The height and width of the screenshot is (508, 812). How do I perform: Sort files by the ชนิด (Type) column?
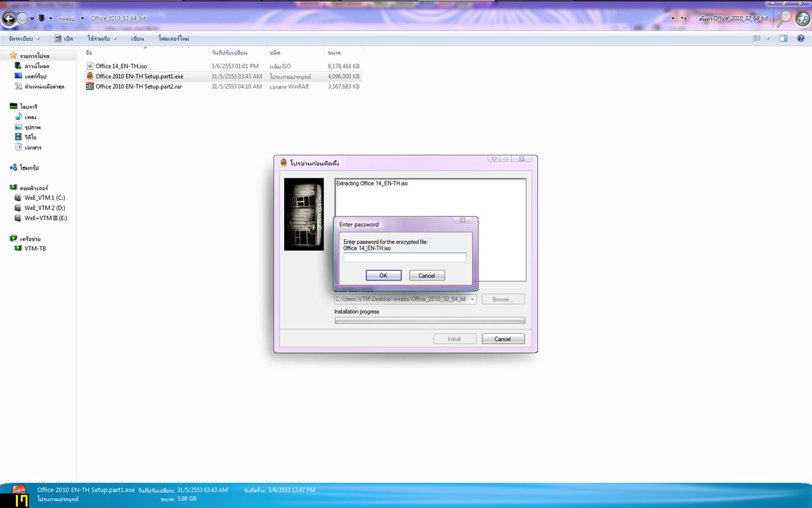295,53
